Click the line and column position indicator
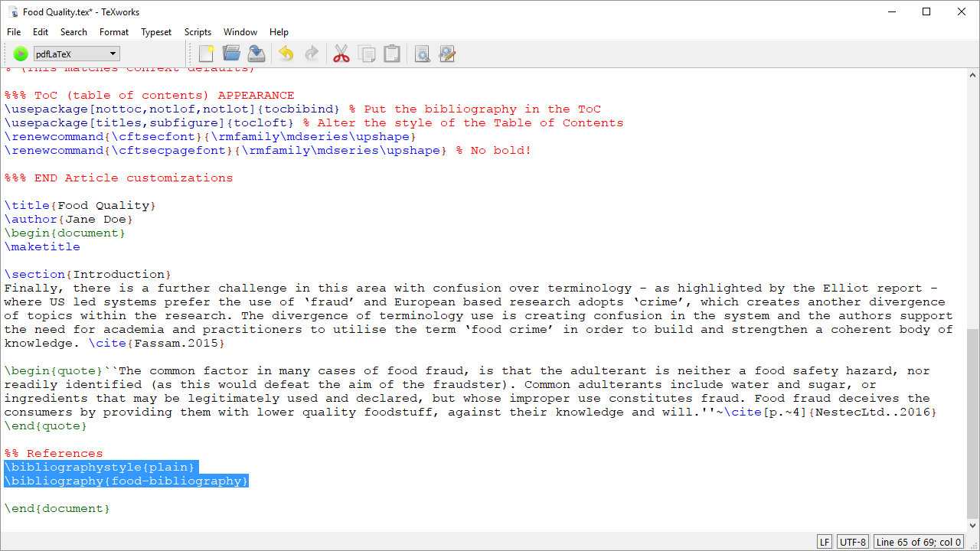This screenshot has width=980, height=551. (x=919, y=542)
